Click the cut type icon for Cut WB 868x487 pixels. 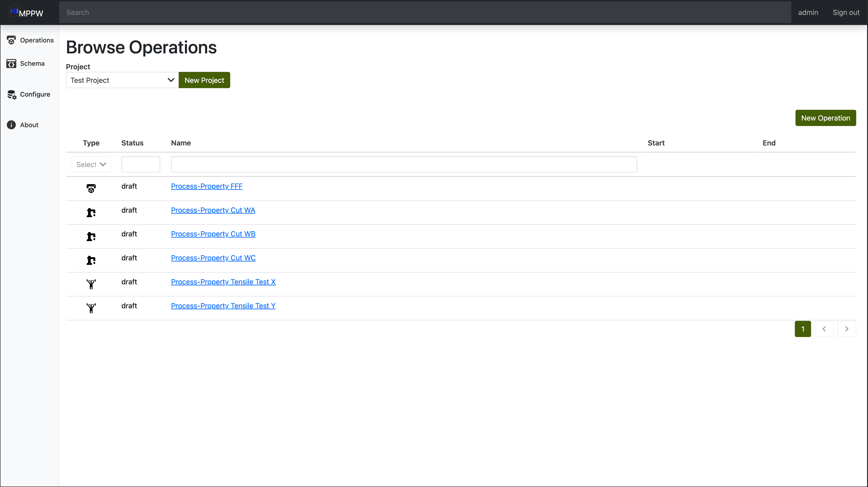click(91, 236)
